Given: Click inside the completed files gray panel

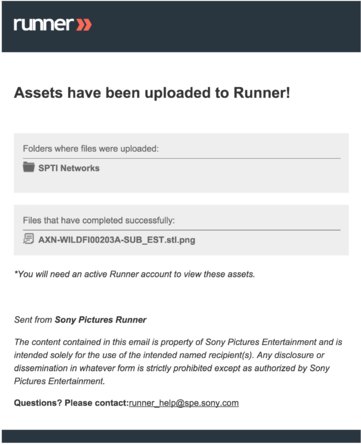Looking at the screenshot, I should [x=181, y=230].
